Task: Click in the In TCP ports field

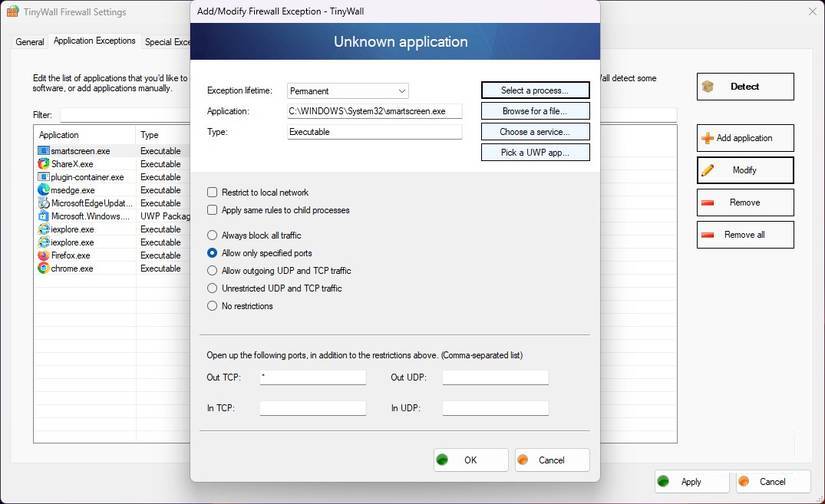Action: (313, 408)
